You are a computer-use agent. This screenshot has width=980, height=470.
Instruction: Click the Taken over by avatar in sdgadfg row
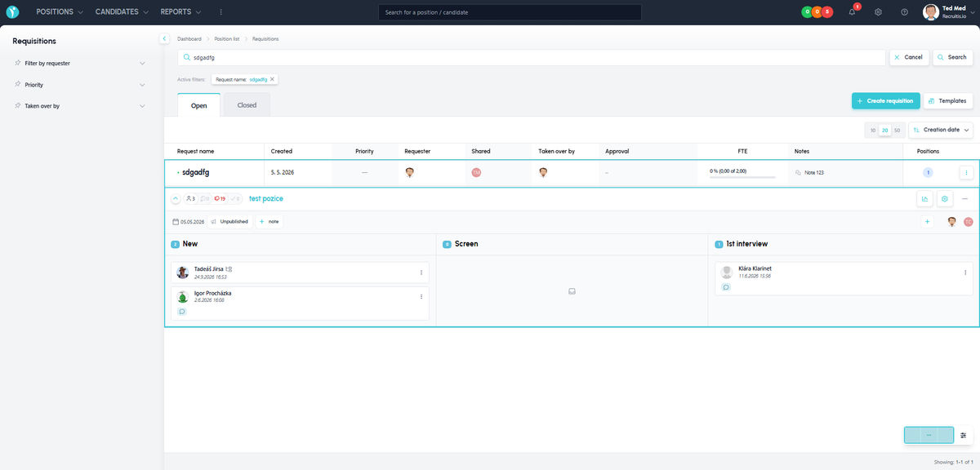(x=544, y=173)
